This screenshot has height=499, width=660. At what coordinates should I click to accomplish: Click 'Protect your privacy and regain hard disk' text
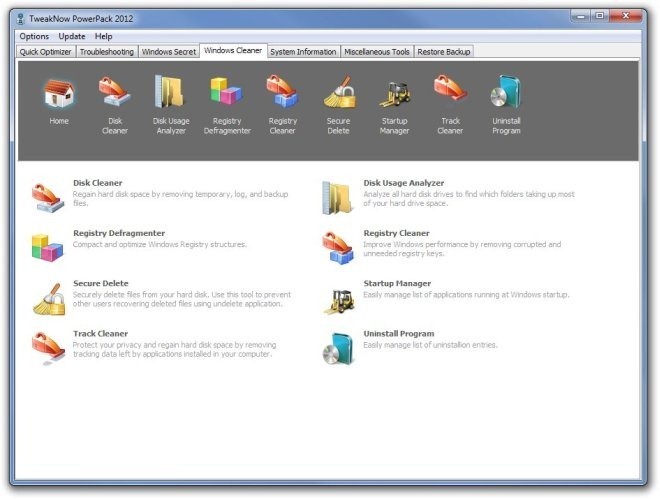(x=174, y=349)
